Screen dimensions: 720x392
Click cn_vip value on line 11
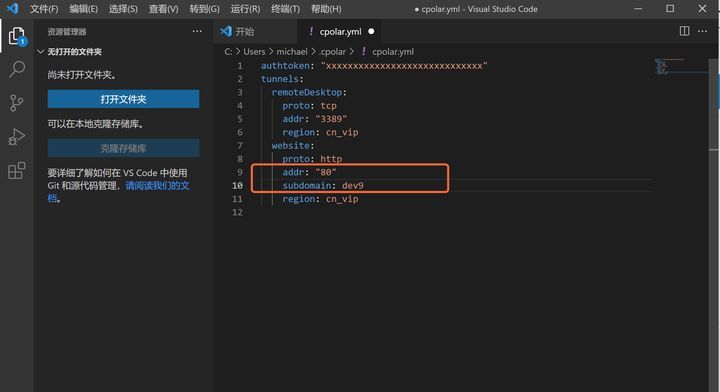pyautogui.click(x=342, y=199)
